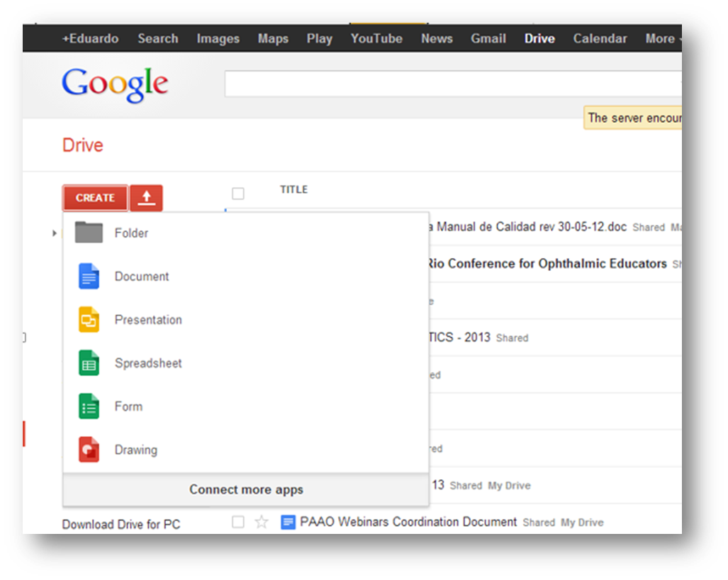This screenshot has width=728, height=580.
Task: Open the More dropdown in top navigation
Action: coord(662,38)
